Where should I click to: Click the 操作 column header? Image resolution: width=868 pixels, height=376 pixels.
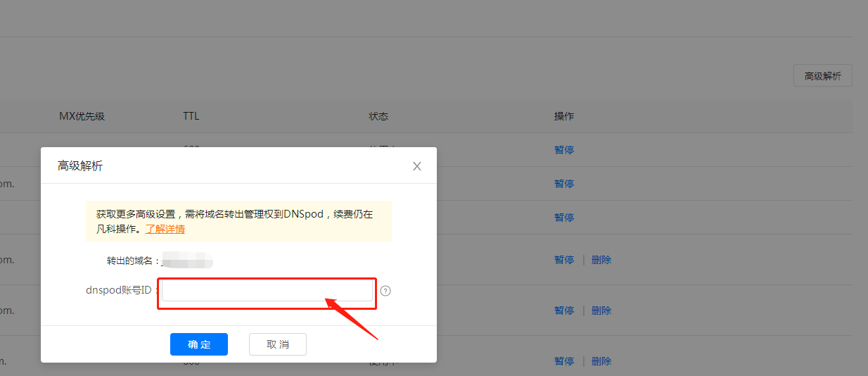point(564,116)
